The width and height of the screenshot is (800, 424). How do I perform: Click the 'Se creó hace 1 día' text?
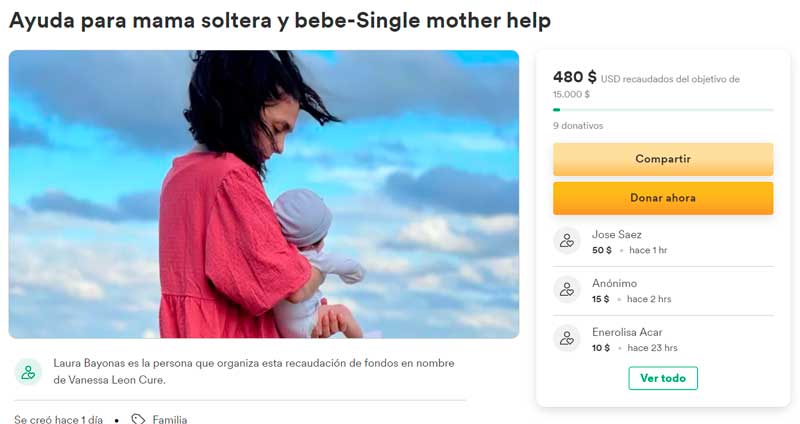pos(59,419)
